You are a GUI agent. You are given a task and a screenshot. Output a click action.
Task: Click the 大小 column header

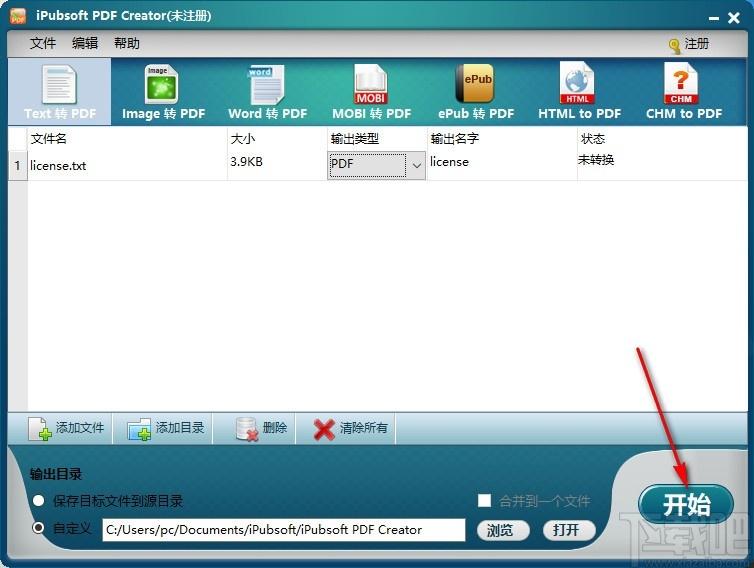[276, 139]
